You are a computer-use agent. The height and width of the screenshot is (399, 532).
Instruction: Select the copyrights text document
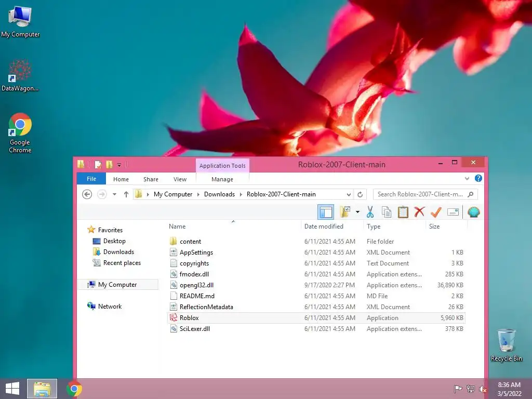pyautogui.click(x=316, y=263)
